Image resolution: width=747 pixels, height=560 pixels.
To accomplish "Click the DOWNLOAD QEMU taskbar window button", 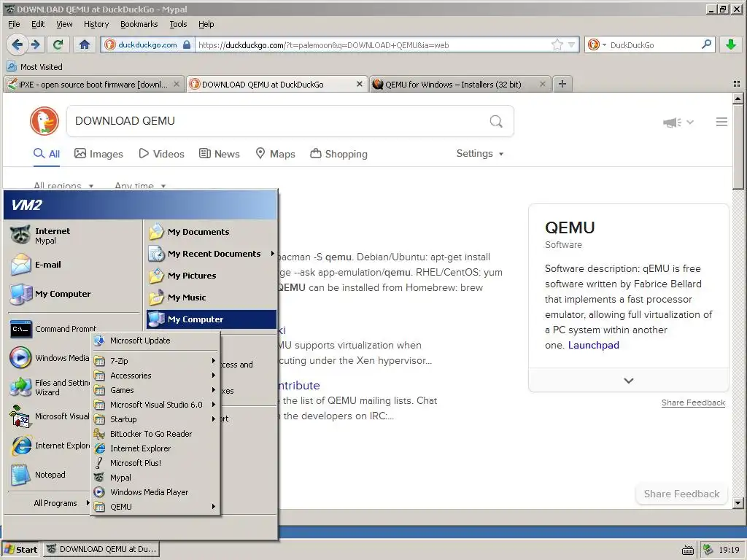I will coord(101,550).
